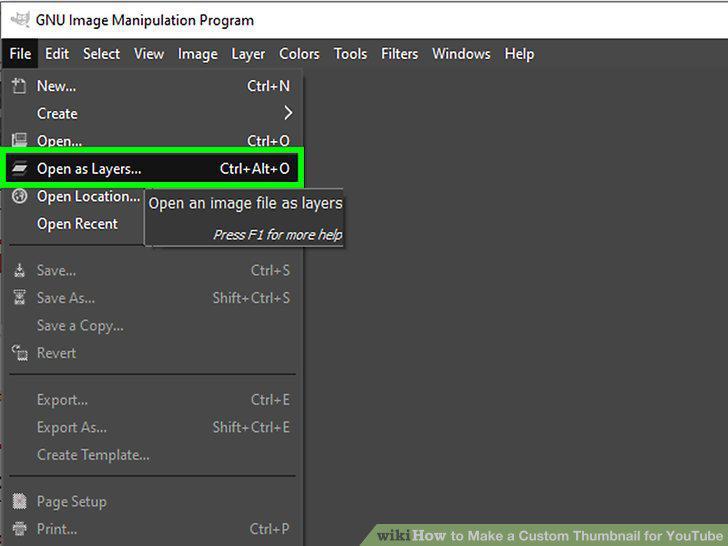Open the Colors menu
728x546 pixels.
[x=299, y=53]
